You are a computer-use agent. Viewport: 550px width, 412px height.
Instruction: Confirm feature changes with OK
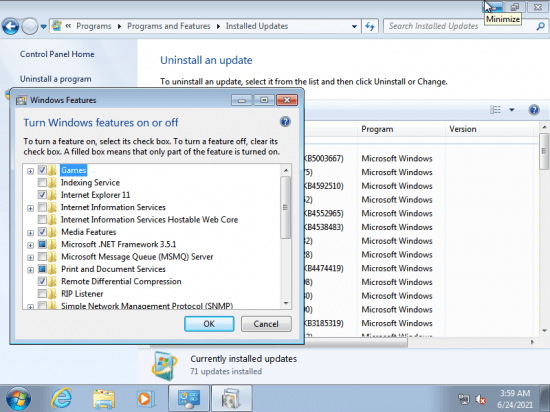click(x=209, y=324)
